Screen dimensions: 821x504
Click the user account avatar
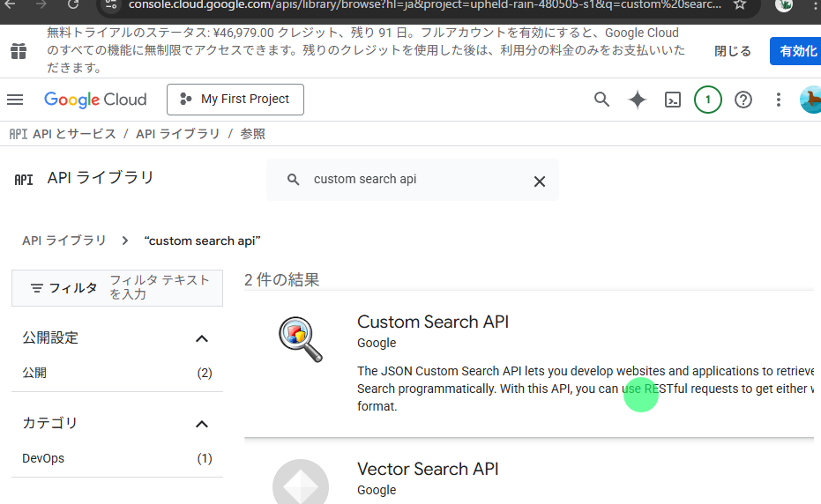click(810, 100)
